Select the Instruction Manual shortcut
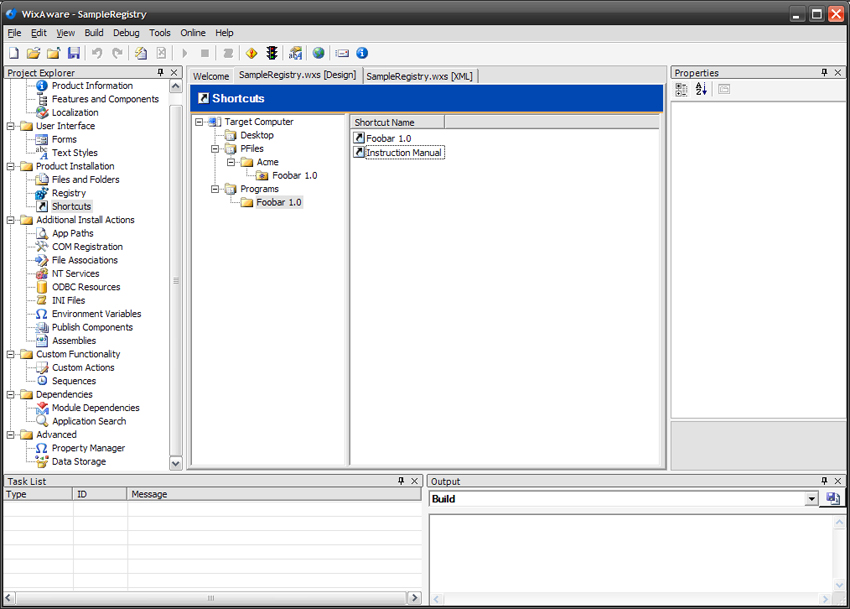The image size is (850, 609). click(x=398, y=152)
